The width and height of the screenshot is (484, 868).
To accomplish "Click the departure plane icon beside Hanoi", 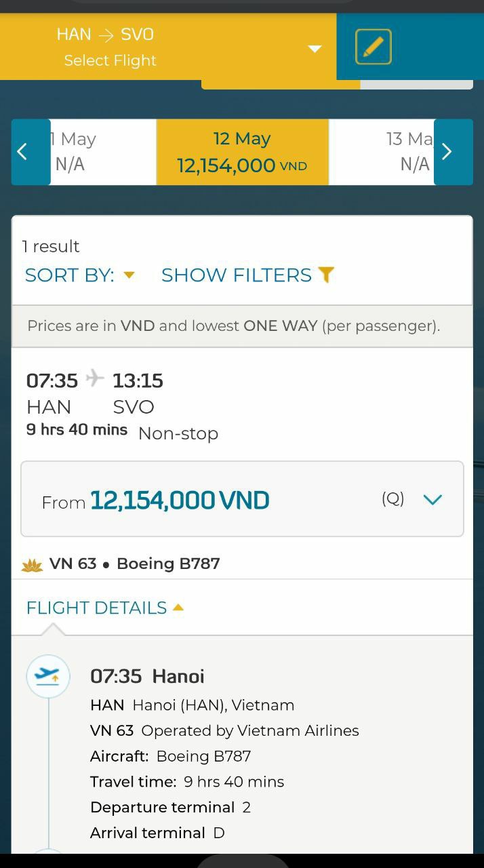I will click(48, 676).
